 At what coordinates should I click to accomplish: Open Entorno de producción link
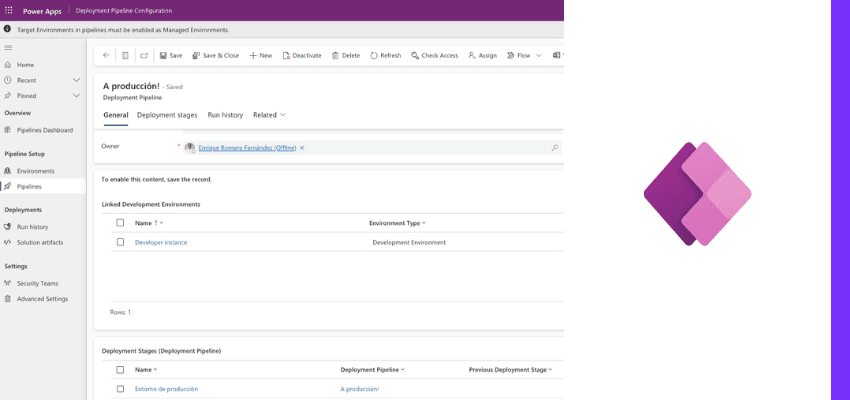pyautogui.click(x=166, y=389)
